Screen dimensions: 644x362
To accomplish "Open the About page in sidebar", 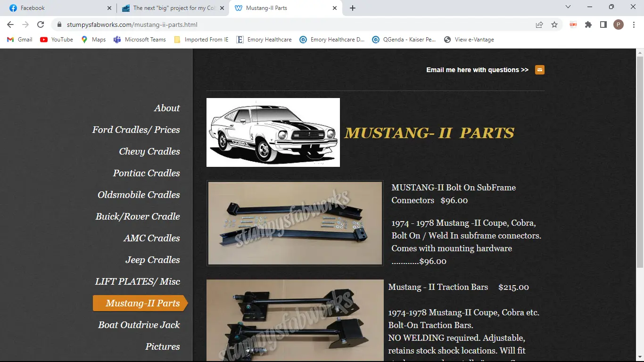I will 167,108.
